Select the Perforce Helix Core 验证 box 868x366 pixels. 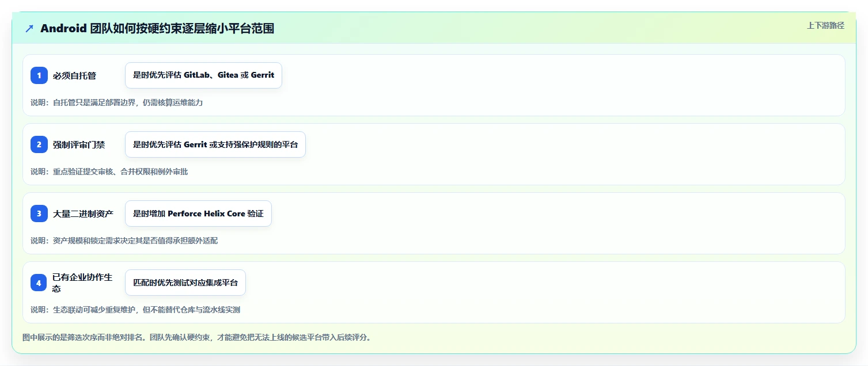click(x=198, y=213)
